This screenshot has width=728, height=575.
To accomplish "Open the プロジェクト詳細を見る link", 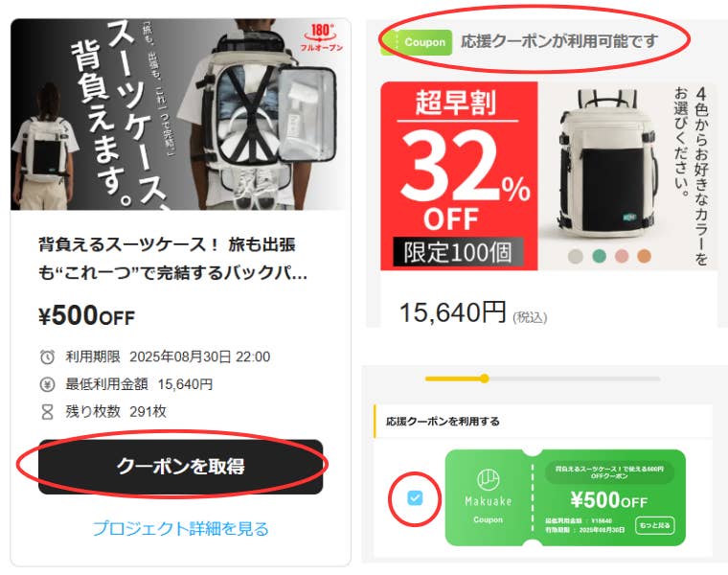I will point(181,529).
